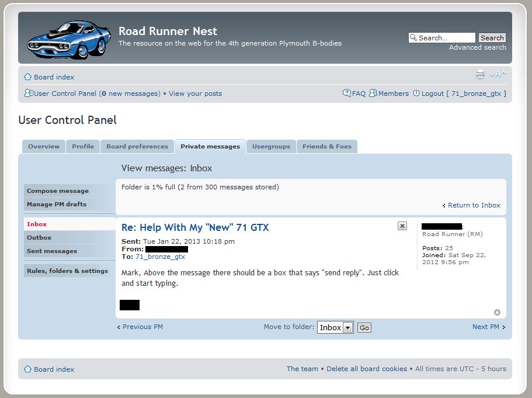Click the Delete all board cookies link

[367, 369]
